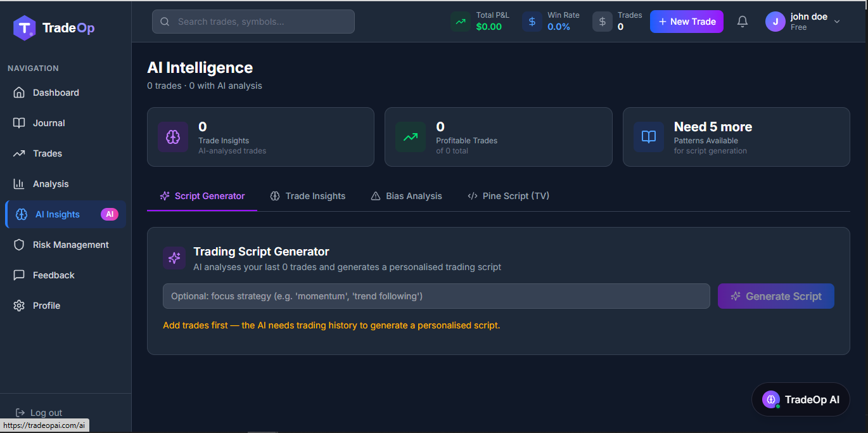The image size is (868, 433).
Task: Click the search magnifier icon
Action: click(165, 22)
